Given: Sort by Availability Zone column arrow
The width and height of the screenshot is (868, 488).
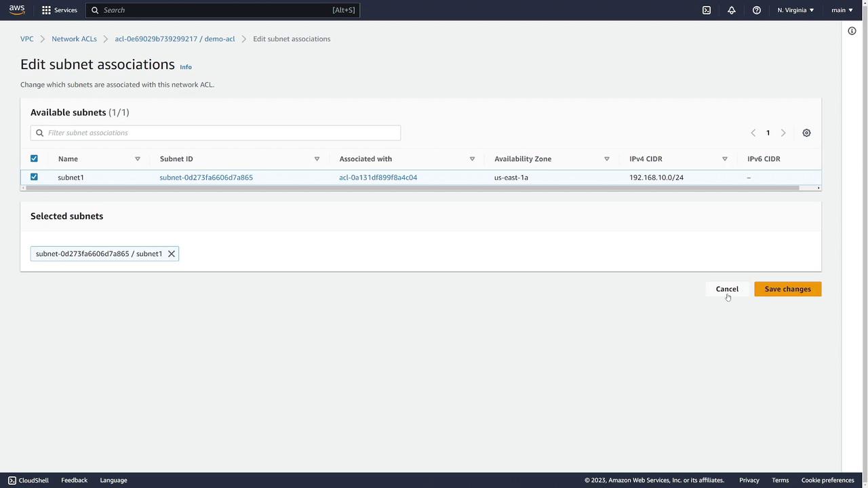Looking at the screenshot, I should click(606, 159).
